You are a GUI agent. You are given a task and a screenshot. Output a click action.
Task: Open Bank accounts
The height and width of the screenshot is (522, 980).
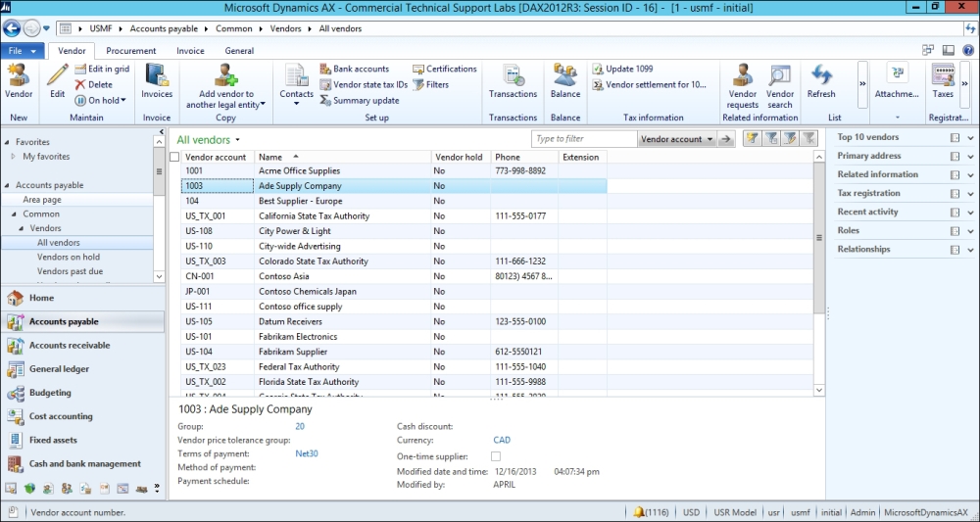[355, 69]
